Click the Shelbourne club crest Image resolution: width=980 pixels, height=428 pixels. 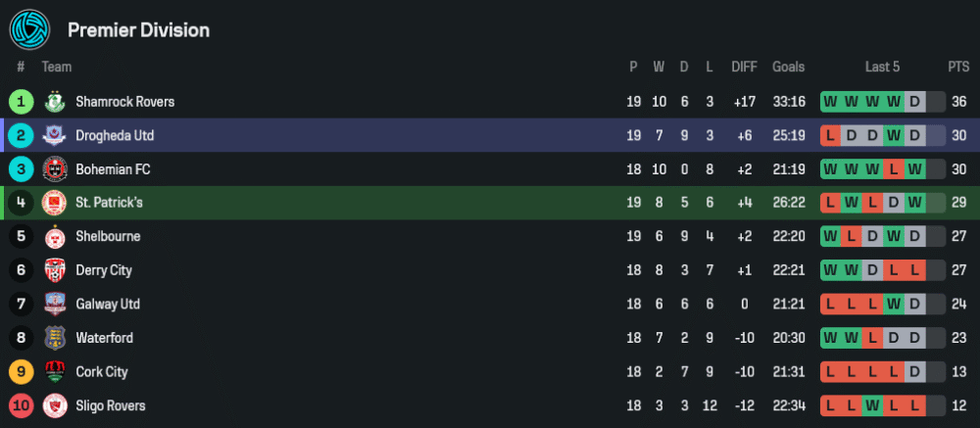[x=54, y=237]
